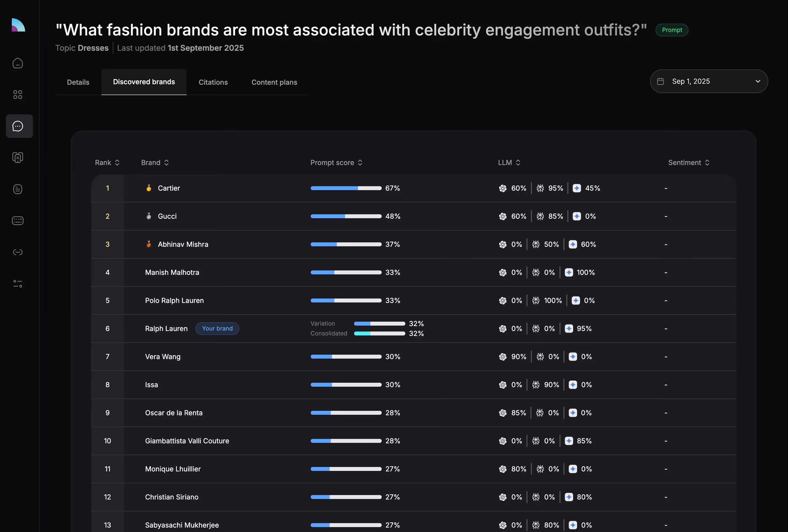Click the Your brand badge
The height and width of the screenshot is (532, 788).
[x=217, y=329]
